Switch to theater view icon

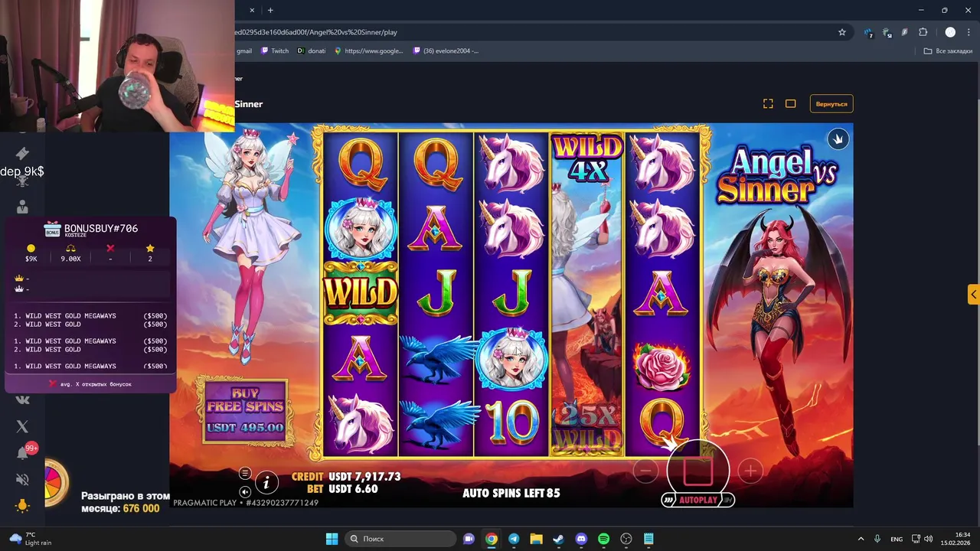pyautogui.click(x=791, y=104)
